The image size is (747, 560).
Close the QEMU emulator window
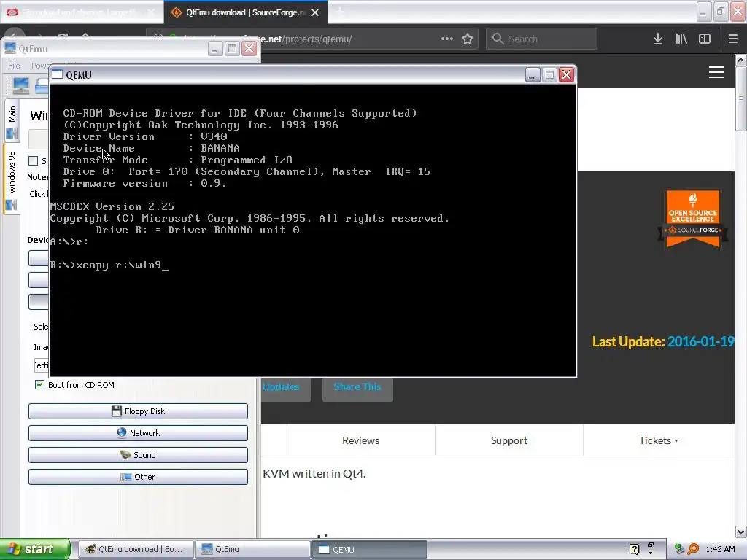point(566,75)
